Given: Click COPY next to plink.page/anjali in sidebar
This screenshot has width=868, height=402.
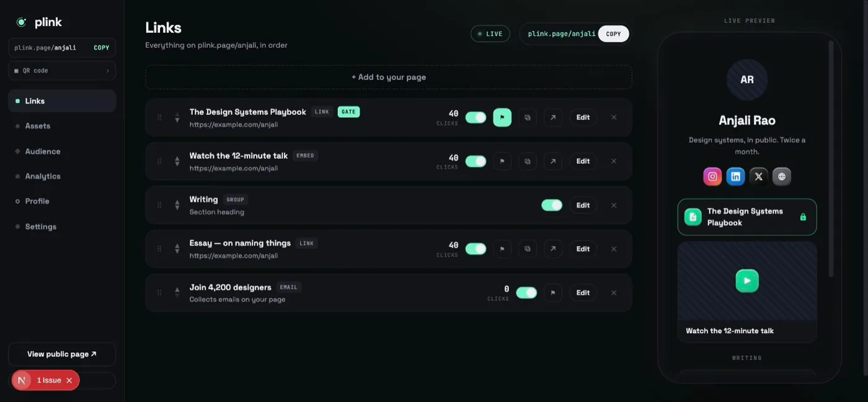Looking at the screenshot, I should coord(102,48).
